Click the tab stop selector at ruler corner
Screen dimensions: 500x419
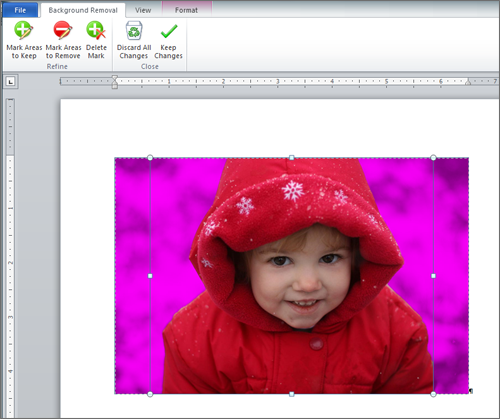tap(11, 81)
